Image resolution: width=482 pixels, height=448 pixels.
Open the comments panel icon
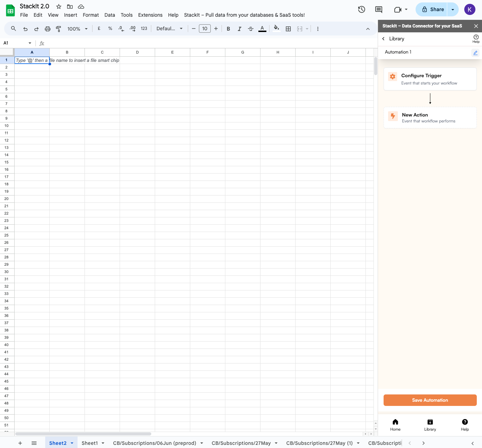point(379,9)
